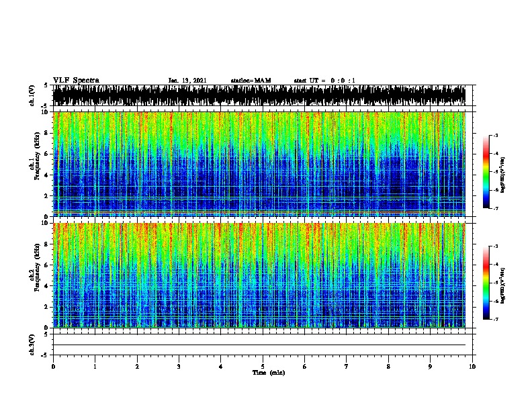This screenshot has width=532, height=411.
Task: Select the "Time (min)" axis label
Action: pos(269,373)
